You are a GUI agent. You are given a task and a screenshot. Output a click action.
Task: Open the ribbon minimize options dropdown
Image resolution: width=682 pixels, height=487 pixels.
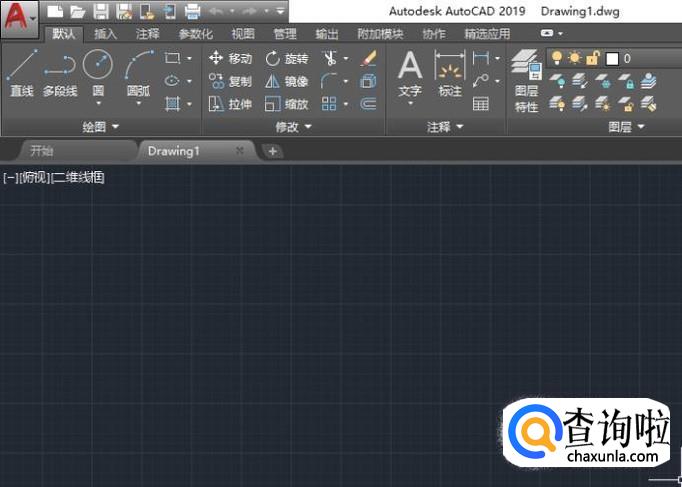pos(561,33)
